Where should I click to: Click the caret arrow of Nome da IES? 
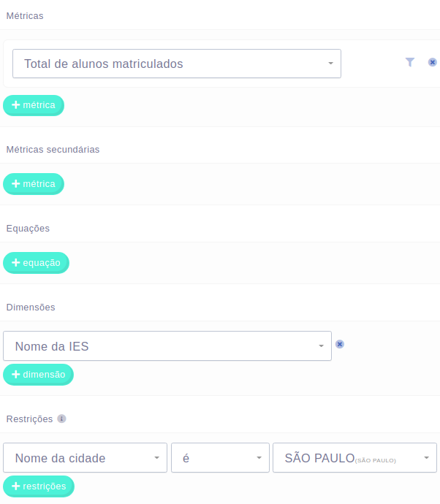(x=321, y=345)
